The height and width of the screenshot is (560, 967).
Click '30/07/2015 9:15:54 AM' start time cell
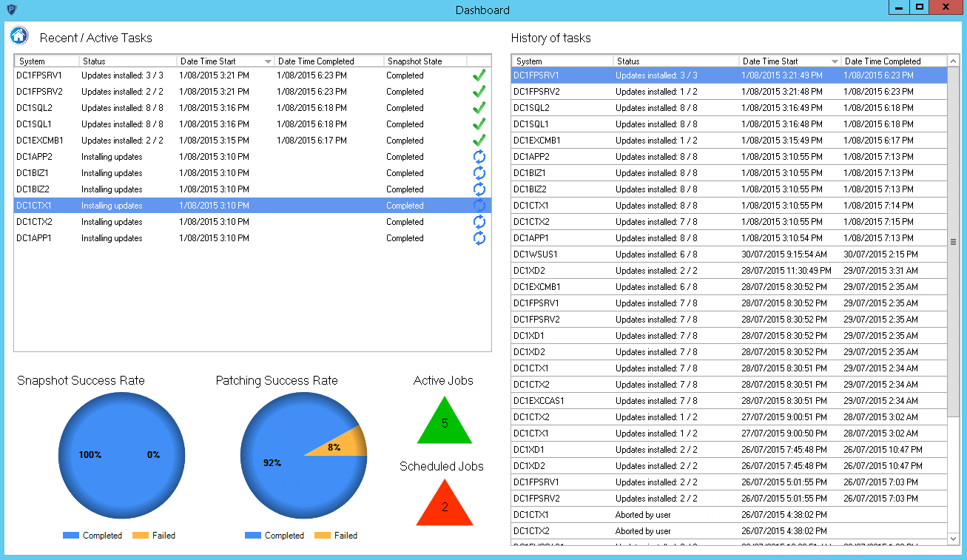click(x=784, y=254)
